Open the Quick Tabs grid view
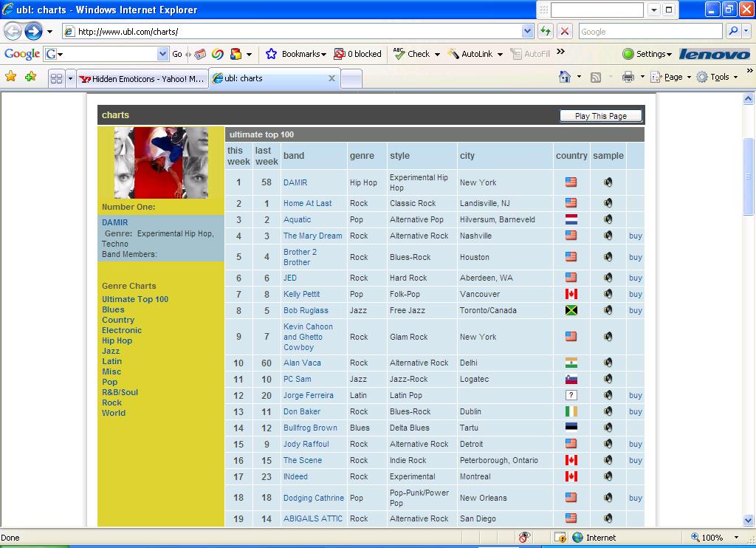This screenshot has width=756, height=548. pos(56,78)
